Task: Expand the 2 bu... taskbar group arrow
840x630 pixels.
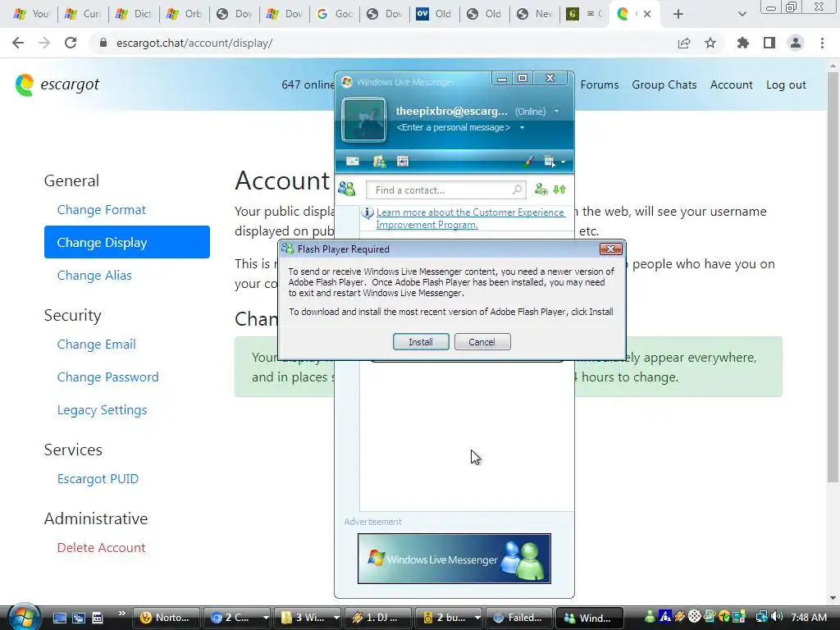Action: (477, 618)
